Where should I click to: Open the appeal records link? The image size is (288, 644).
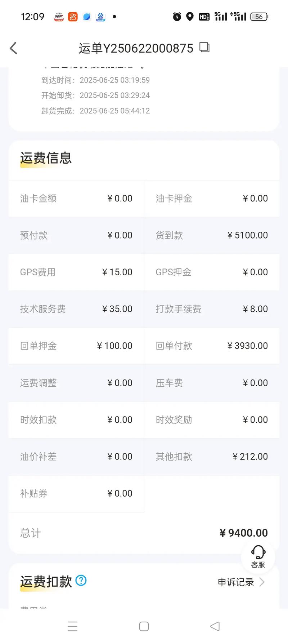pyautogui.click(x=236, y=582)
